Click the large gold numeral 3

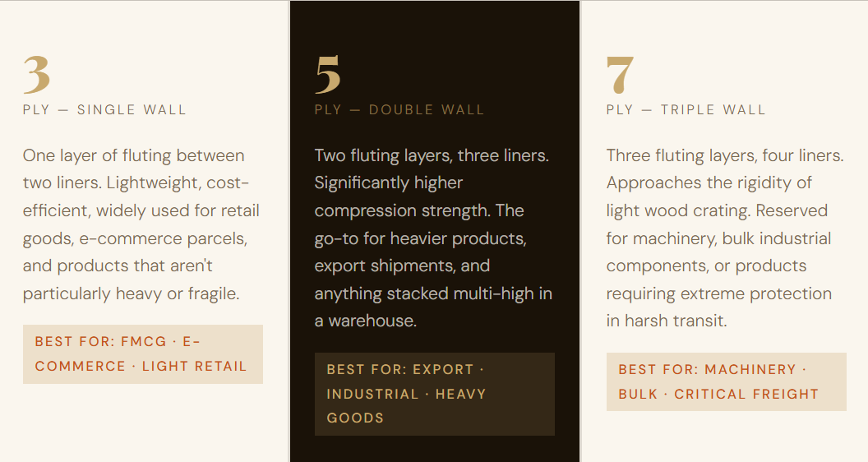click(37, 76)
